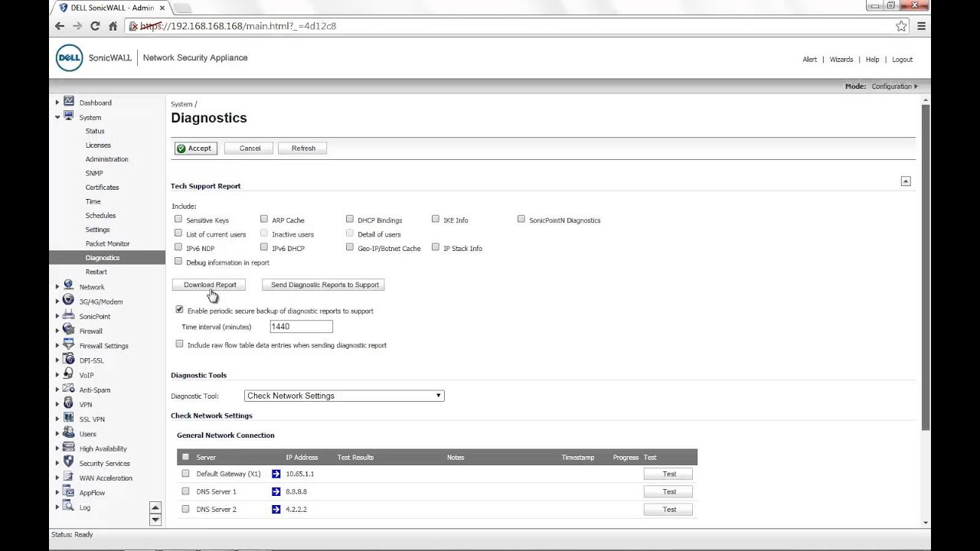980x551 pixels.
Task: Select the Firewall icon in the sidebar
Action: (x=69, y=331)
